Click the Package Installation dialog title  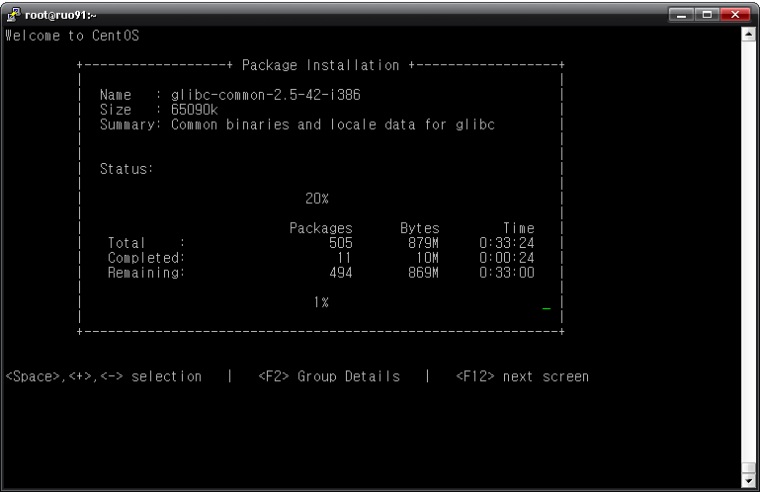pyautogui.click(x=321, y=66)
